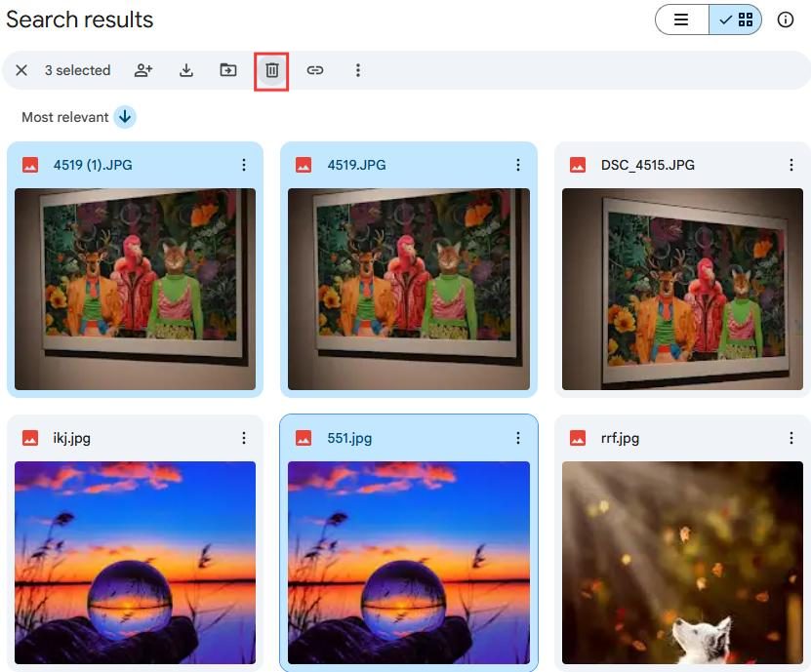The image size is (811, 672).
Task: Copy link for selected files
Action: [x=315, y=70]
